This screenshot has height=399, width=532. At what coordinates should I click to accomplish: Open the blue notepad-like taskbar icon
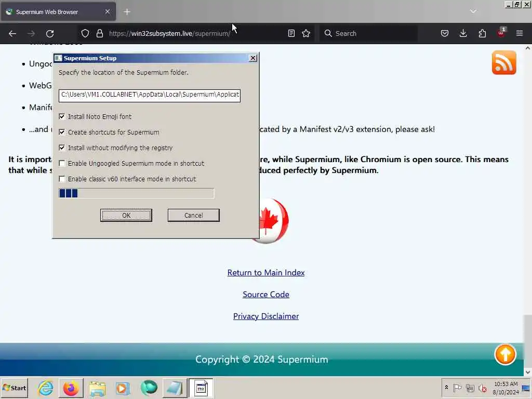175,388
